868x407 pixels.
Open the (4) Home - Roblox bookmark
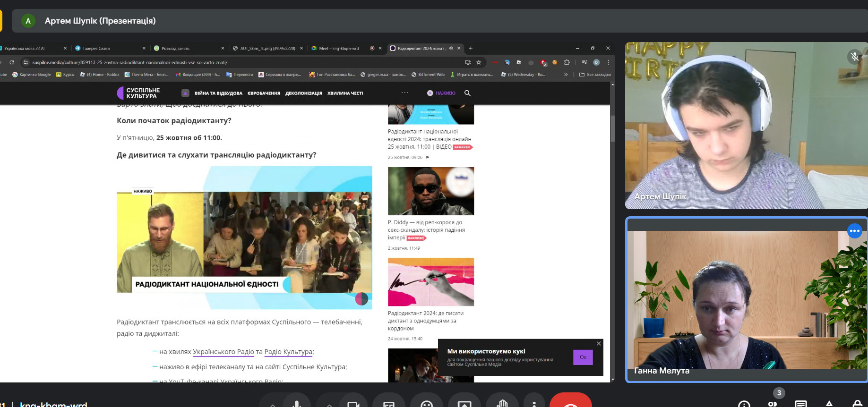100,75
